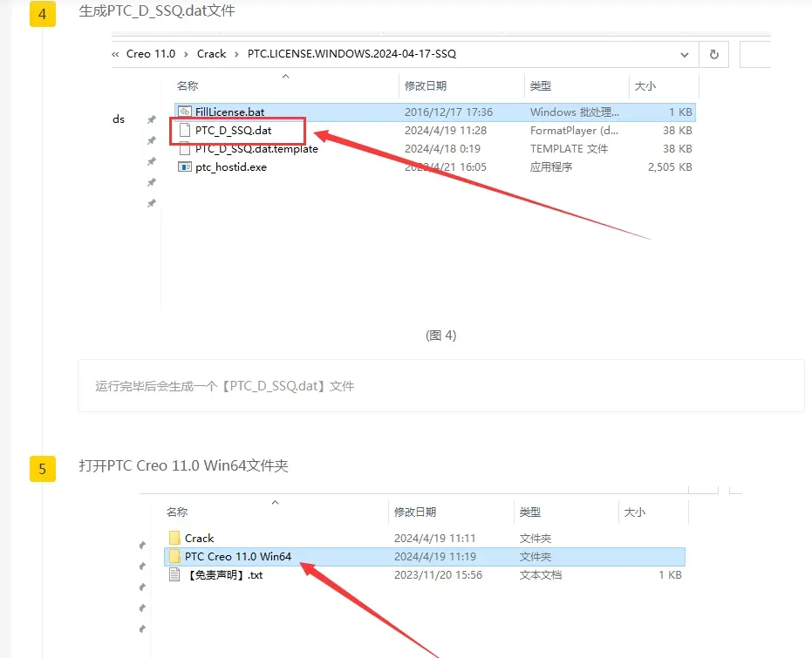Select the PTC Creo 11.0 Win64 folder icon
812x658 pixels.
[174, 557]
